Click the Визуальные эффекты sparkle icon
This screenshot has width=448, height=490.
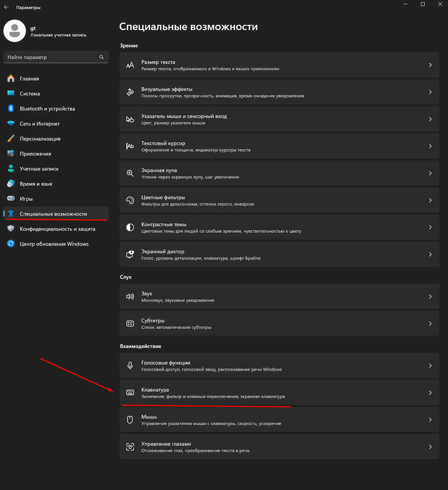(x=130, y=92)
